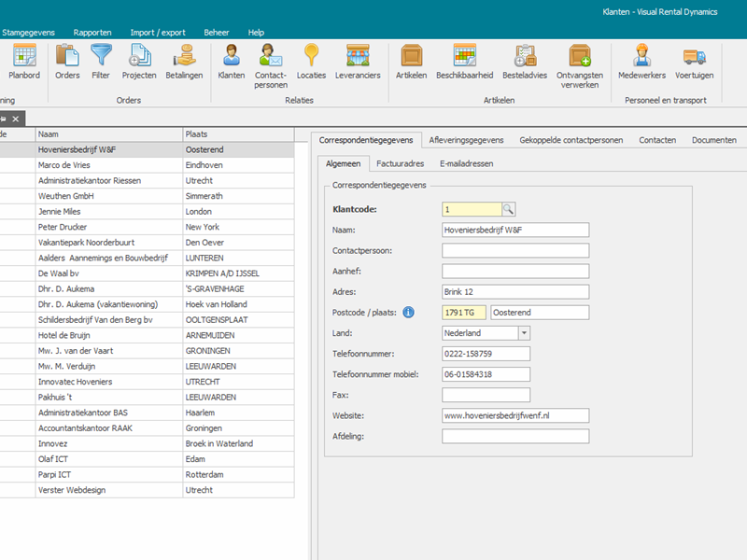This screenshot has width=747, height=560.
Task: Open the Locaties pin icon
Action: tap(311, 62)
